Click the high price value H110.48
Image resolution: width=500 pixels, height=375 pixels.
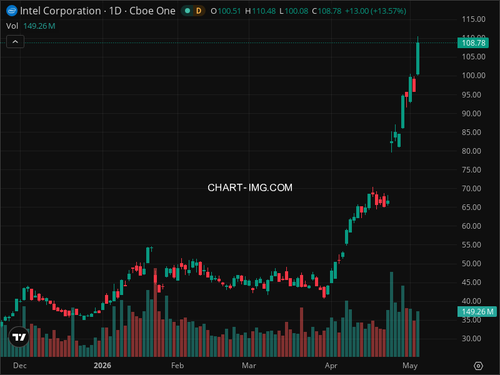pyautogui.click(x=260, y=11)
